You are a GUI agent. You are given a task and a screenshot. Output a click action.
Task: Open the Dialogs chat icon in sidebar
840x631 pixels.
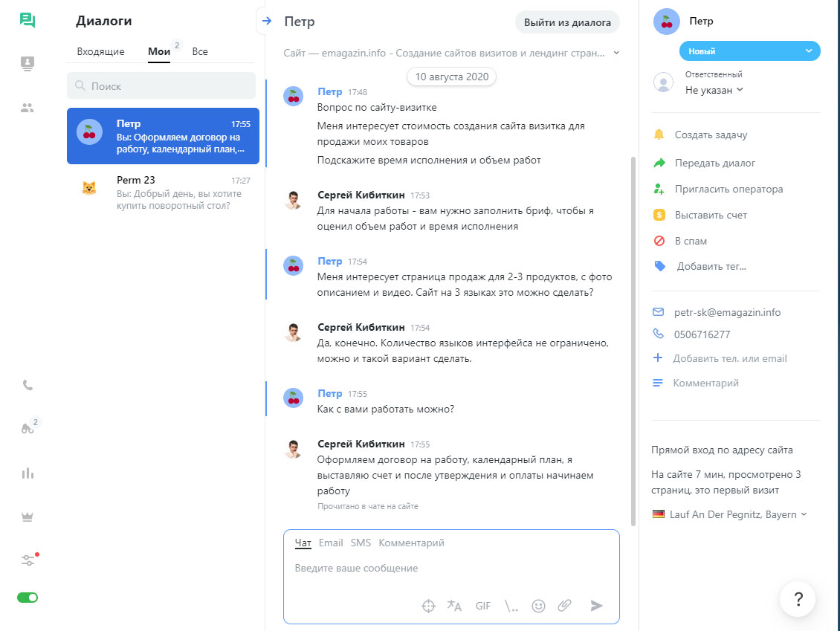point(28,20)
